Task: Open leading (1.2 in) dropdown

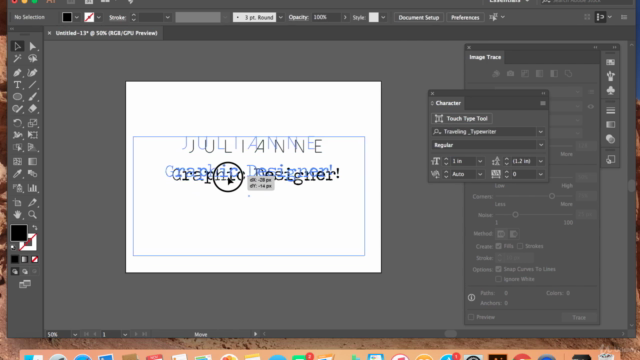Action: click(540, 161)
